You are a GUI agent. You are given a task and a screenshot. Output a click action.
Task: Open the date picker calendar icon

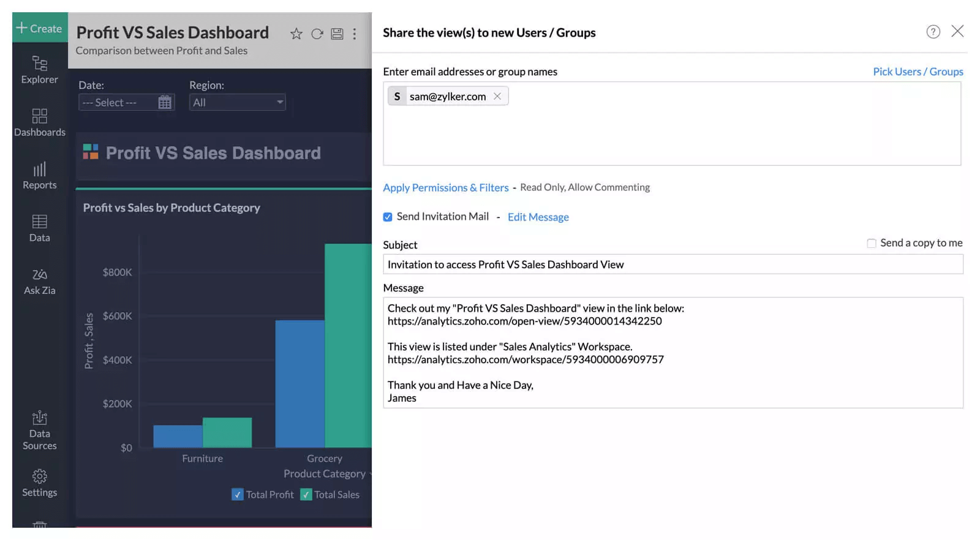click(165, 103)
